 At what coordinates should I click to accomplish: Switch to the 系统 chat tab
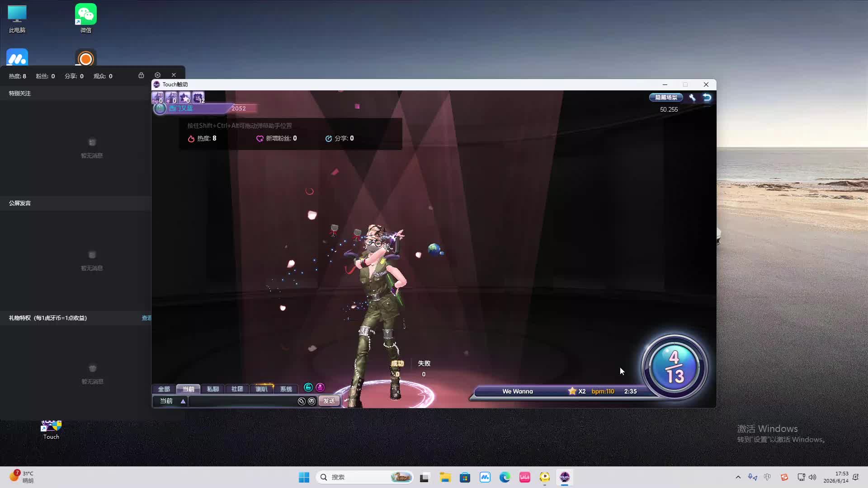286,389
